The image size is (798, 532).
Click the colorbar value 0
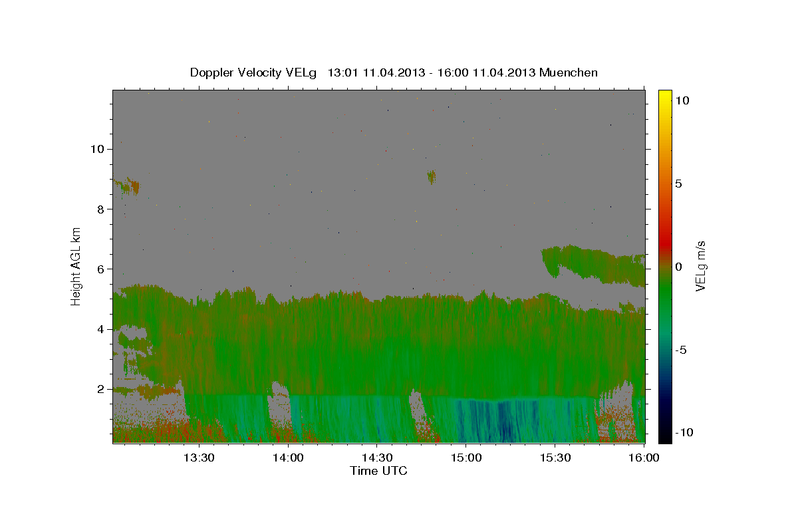point(678,267)
